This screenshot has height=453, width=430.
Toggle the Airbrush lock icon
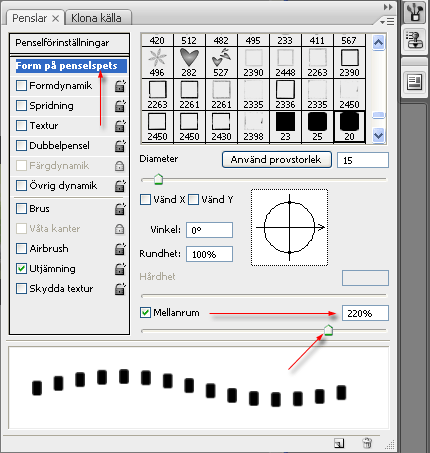click(x=120, y=249)
